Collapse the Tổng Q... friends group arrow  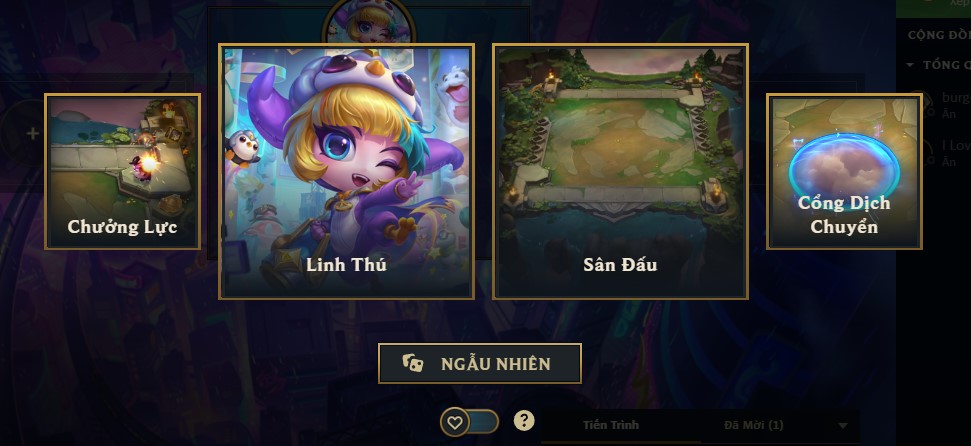910,64
